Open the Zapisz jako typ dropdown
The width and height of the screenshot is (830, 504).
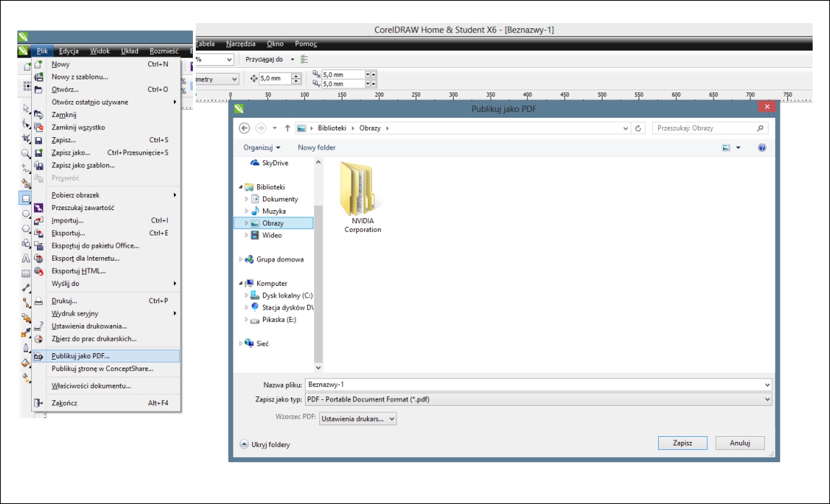(x=766, y=399)
